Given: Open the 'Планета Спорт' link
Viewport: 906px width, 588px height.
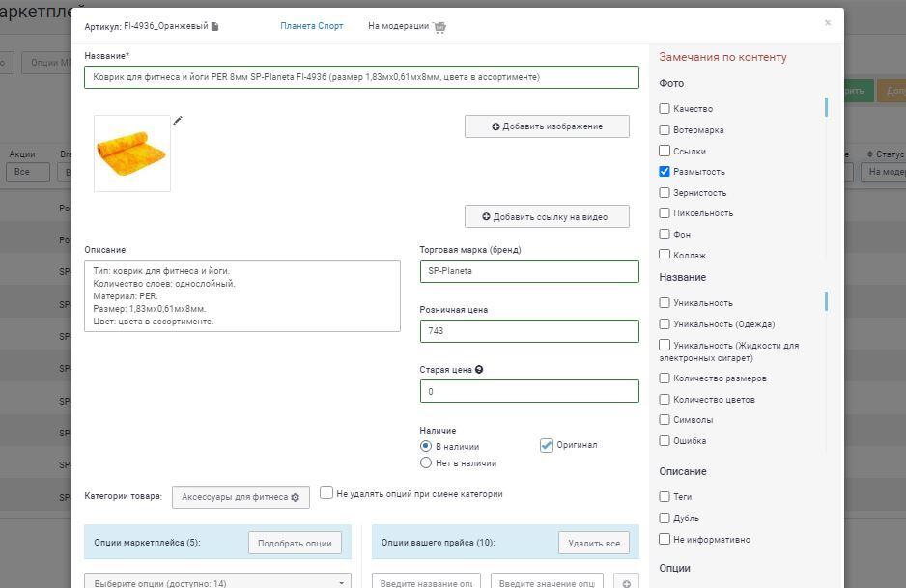Looking at the screenshot, I should [x=311, y=26].
